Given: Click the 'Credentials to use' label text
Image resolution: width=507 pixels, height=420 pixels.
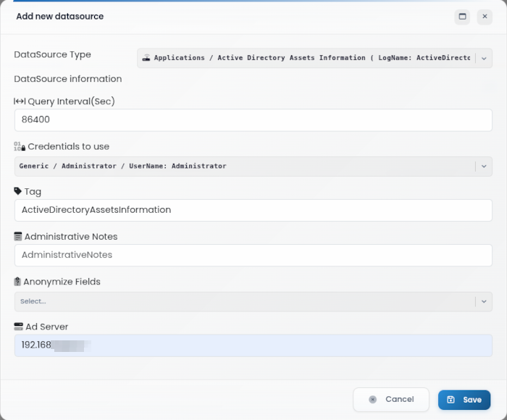Looking at the screenshot, I should (69, 146).
